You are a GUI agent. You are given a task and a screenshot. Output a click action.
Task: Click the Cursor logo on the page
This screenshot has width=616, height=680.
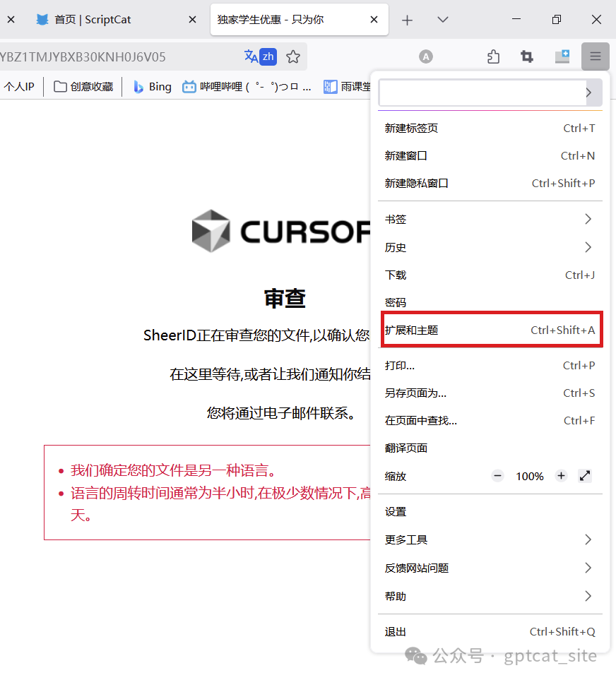pyautogui.click(x=281, y=231)
